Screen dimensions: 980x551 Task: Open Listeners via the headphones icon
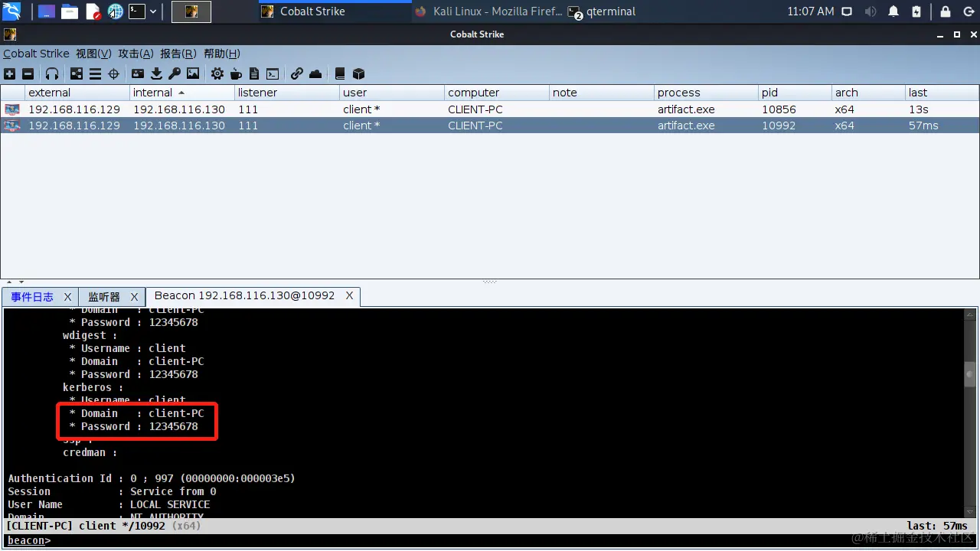click(x=52, y=73)
